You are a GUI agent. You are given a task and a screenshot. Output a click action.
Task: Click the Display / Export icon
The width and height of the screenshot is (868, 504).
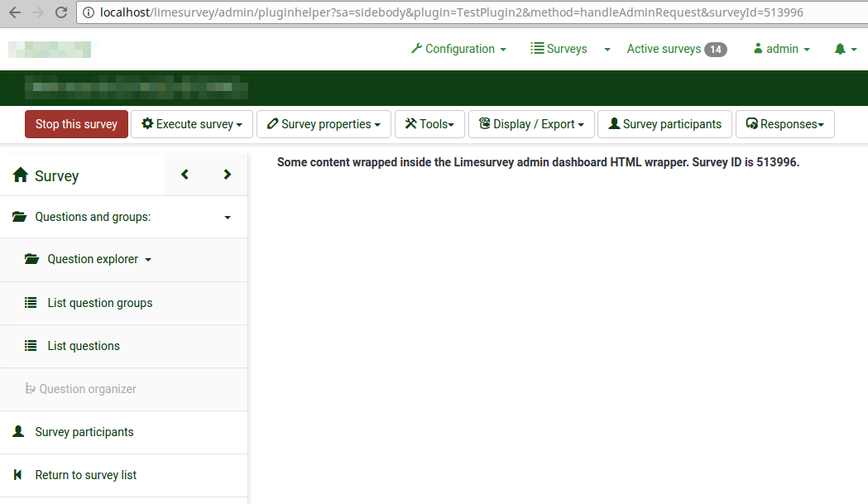[484, 123]
